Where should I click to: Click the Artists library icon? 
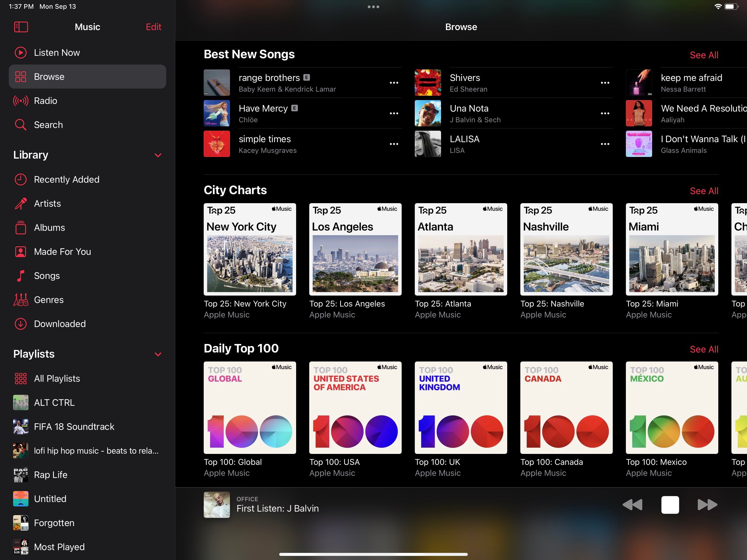coord(21,203)
